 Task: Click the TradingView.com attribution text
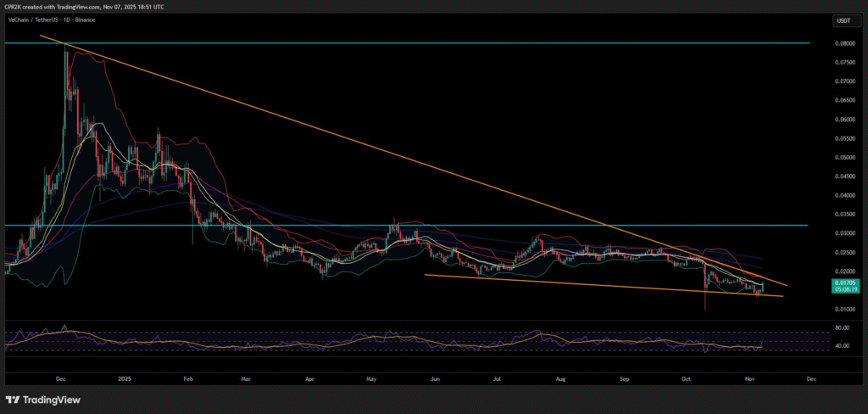tap(85, 7)
